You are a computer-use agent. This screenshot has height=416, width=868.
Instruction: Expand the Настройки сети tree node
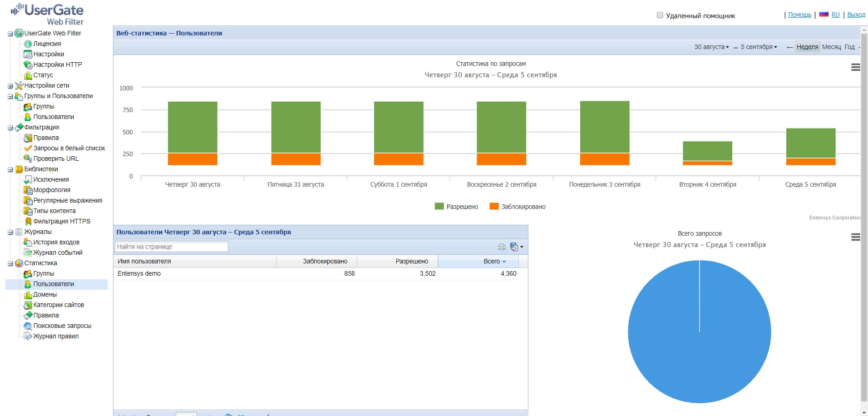pyautogui.click(x=10, y=86)
